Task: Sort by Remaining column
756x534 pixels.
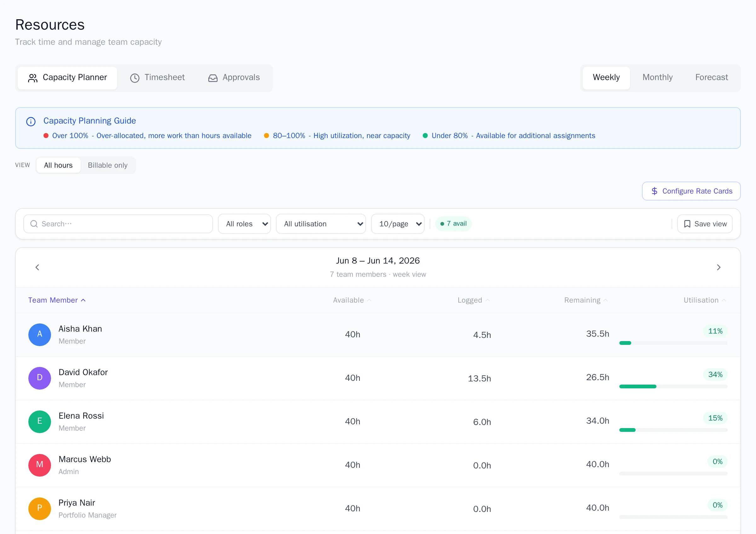Action: point(586,300)
